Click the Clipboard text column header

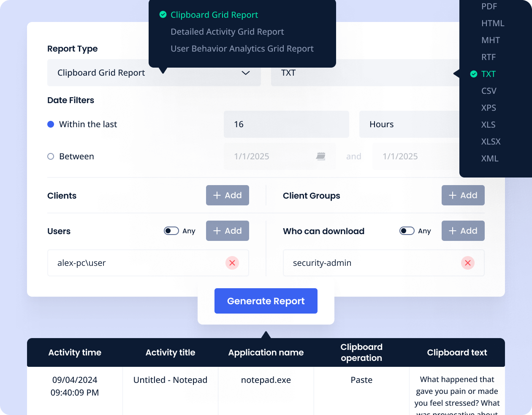[x=457, y=352]
